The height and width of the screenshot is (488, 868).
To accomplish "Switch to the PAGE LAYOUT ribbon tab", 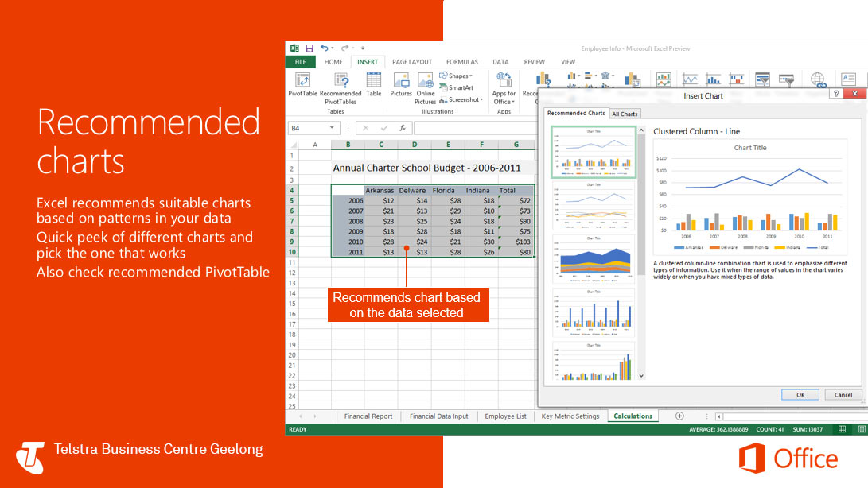I will point(412,62).
